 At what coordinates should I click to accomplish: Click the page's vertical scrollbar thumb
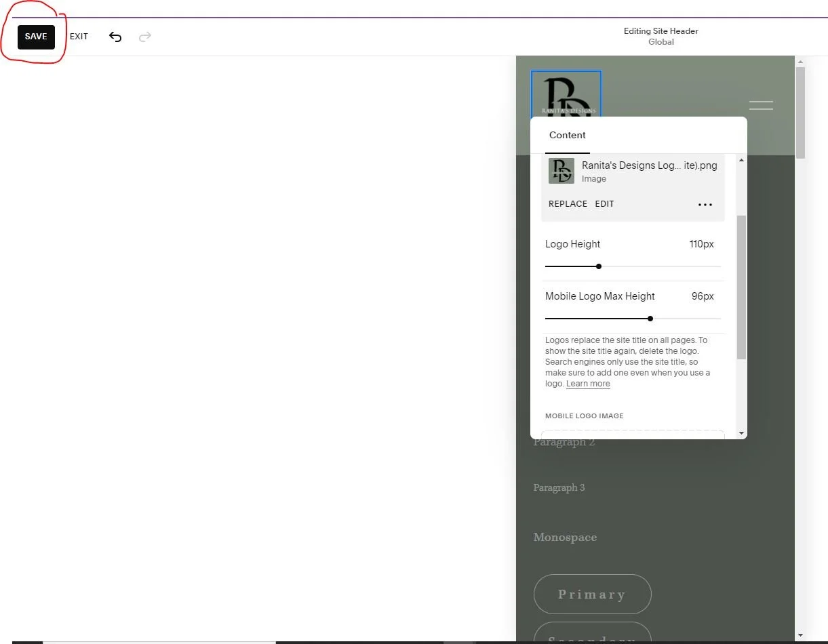tap(800, 113)
